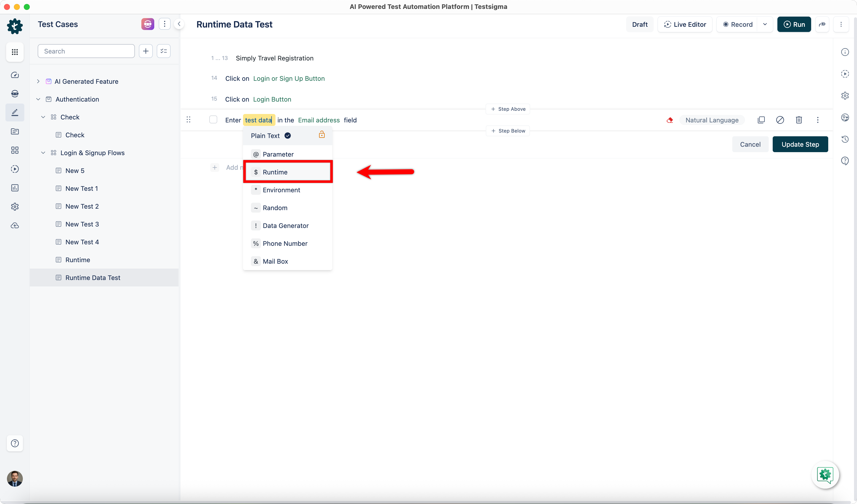This screenshot has width=857, height=504.
Task: Click the red eraser icon in step row
Action: coord(670,120)
